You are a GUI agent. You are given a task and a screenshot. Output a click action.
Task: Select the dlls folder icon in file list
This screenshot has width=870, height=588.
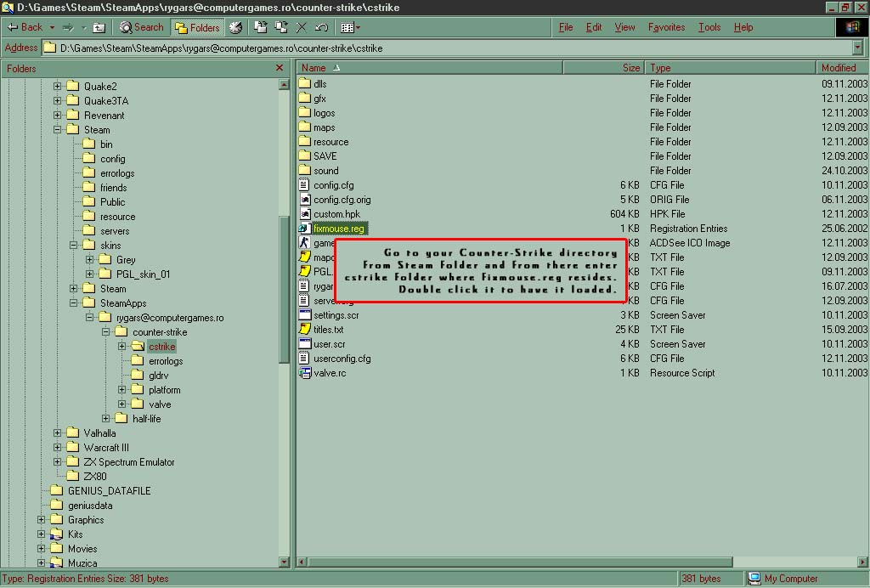click(x=304, y=83)
